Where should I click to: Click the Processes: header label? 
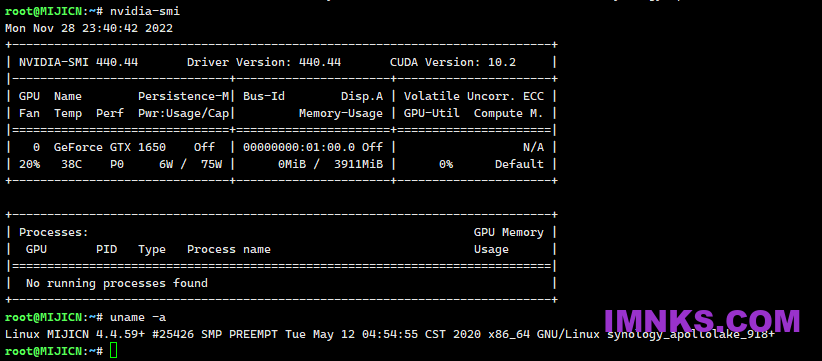click(x=54, y=232)
